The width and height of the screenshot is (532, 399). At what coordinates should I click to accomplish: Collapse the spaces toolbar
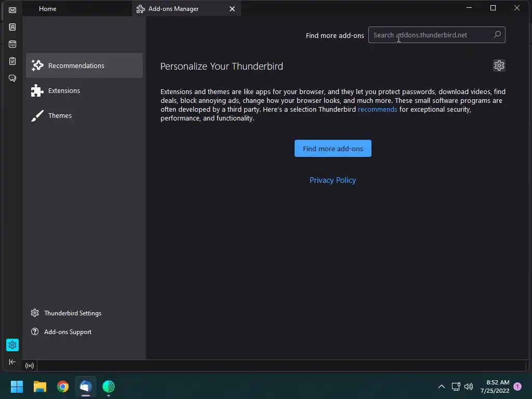[x=12, y=362]
